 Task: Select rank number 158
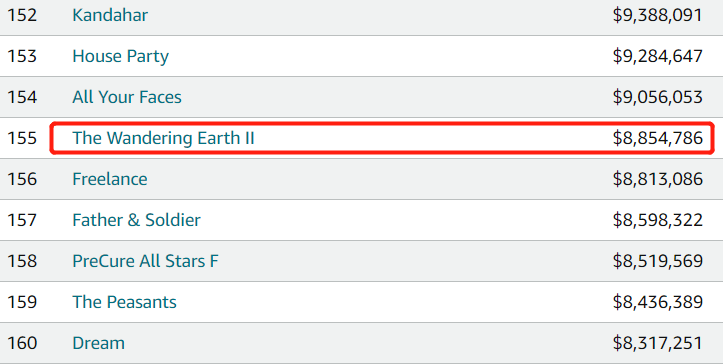pos(22,261)
